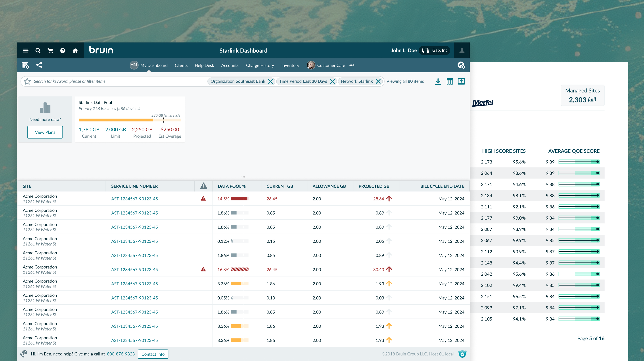Click the 2,000 GB Limit value
The height and width of the screenshot is (361, 644).
coord(115,129)
